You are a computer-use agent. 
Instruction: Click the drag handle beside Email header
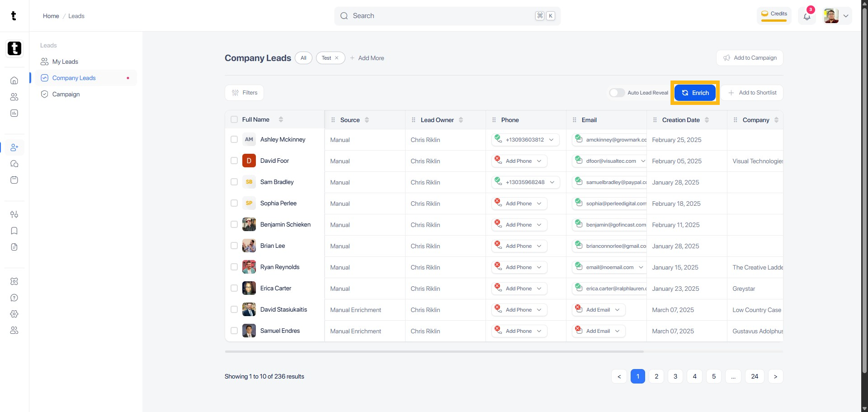pyautogui.click(x=574, y=120)
